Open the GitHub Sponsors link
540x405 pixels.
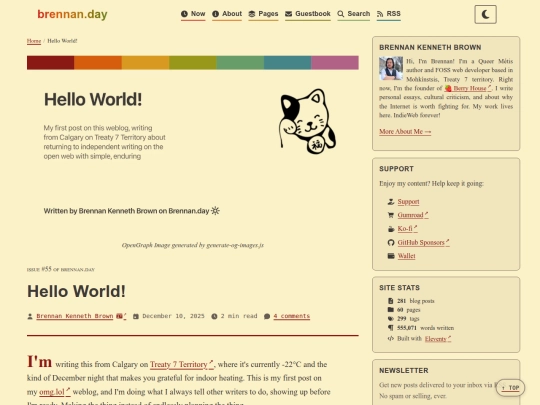tap(424, 242)
